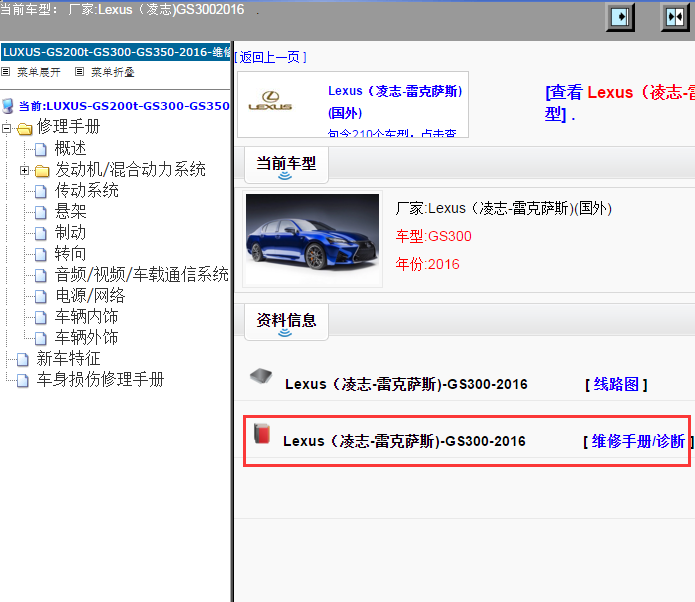Open the 音频/视频/车载通信系统 tree item
695x602 pixels.
(142, 275)
